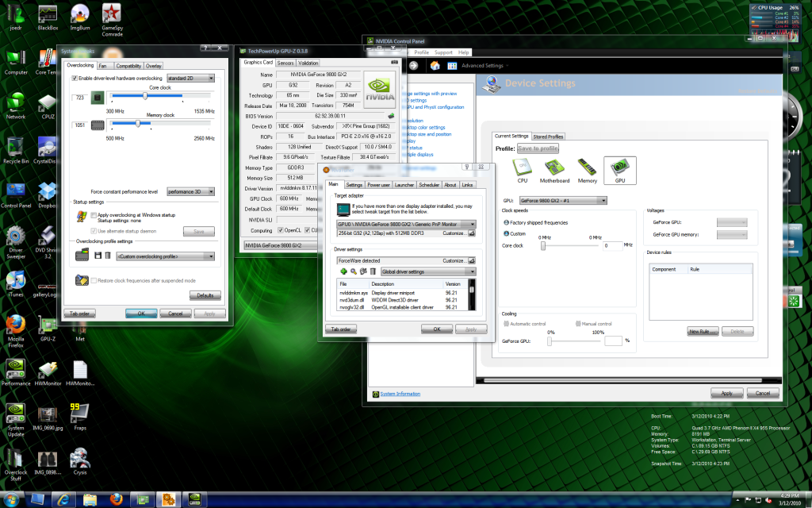Click the magnifier icon in Driver settings
The height and width of the screenshot is (508, 812).
click(353, 271)
